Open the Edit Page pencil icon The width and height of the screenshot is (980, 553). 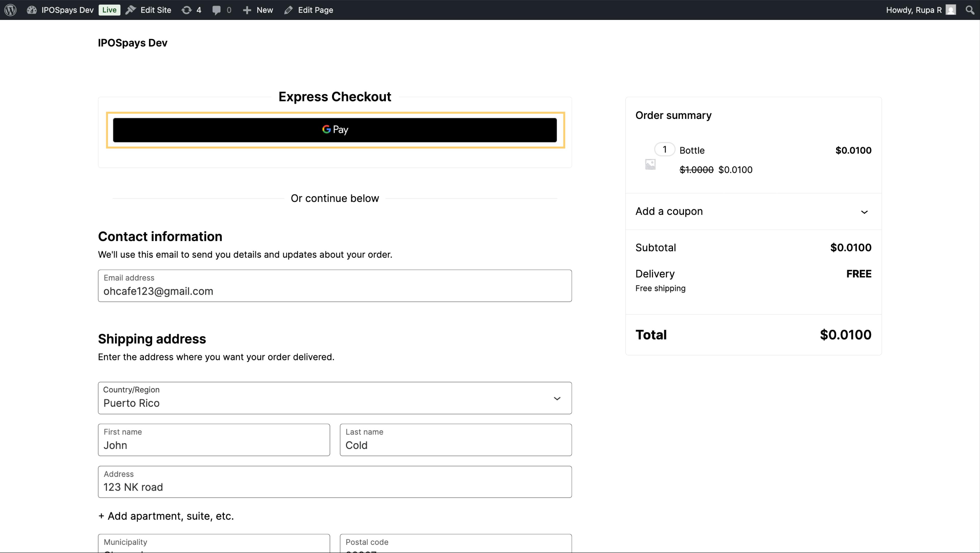click(x=288, y=10)
